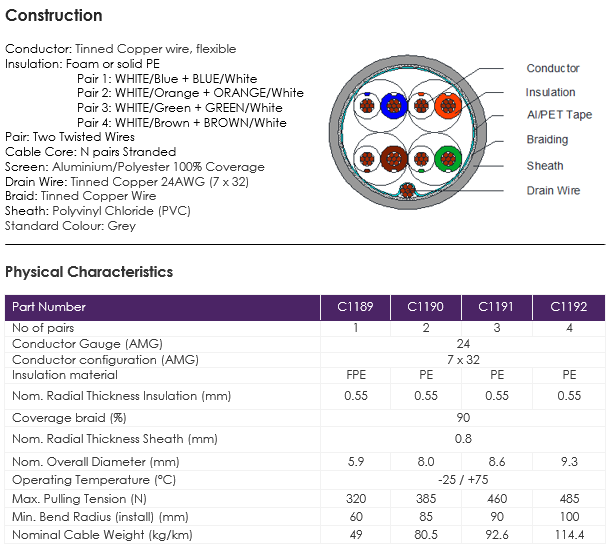The height and width of the screenshot is (557, 609).
Task: Click 'Standard Colour: Grey'
Action: 70,226
